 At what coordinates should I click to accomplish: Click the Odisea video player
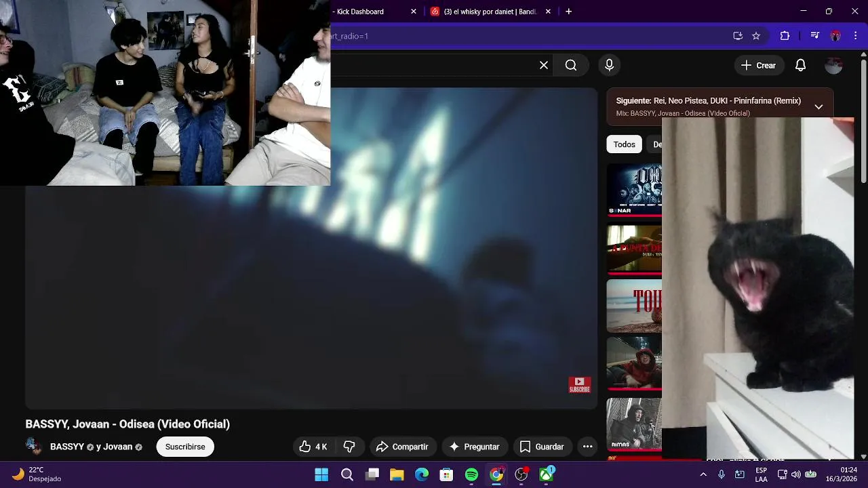311,248
